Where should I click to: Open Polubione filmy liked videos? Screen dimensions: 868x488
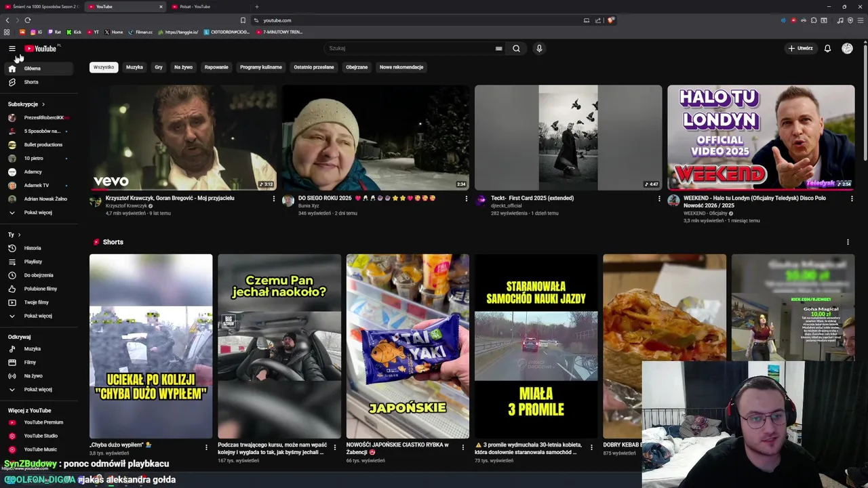tap(37, 289)
